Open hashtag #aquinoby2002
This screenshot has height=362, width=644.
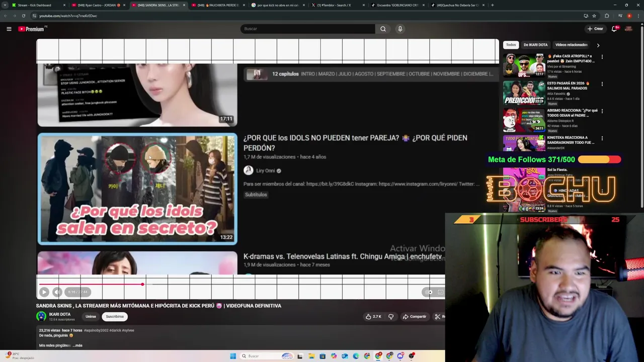(x=96, y=330)
